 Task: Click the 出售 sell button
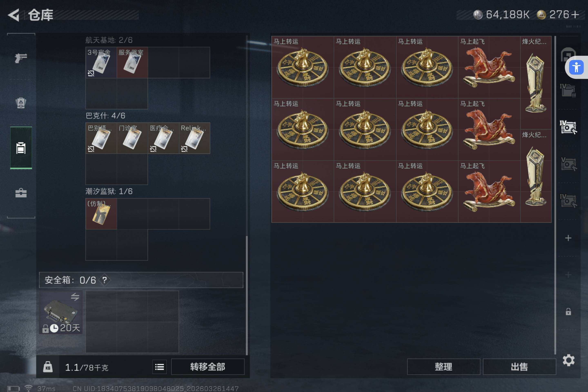coord(519,367)
